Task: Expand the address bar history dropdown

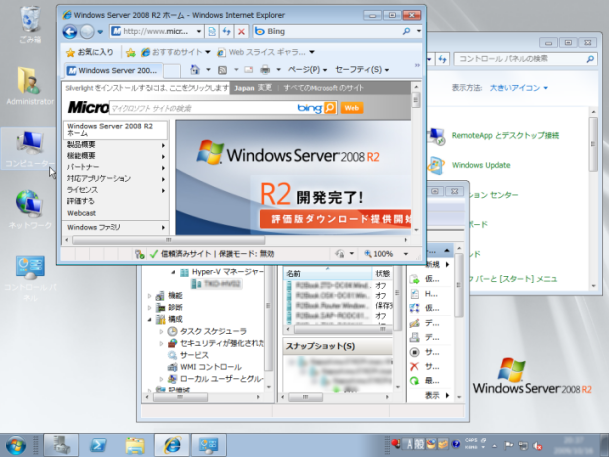Action: (198, 31)
